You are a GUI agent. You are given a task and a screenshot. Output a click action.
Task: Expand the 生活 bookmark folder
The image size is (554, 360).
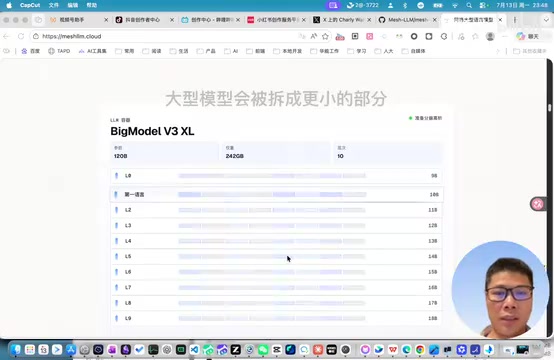179,51
